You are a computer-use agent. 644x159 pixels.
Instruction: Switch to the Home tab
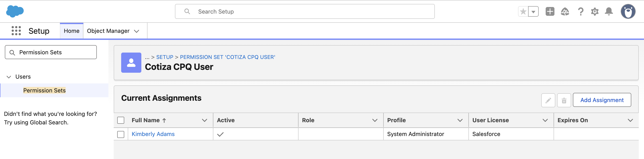tap(72, 31)
